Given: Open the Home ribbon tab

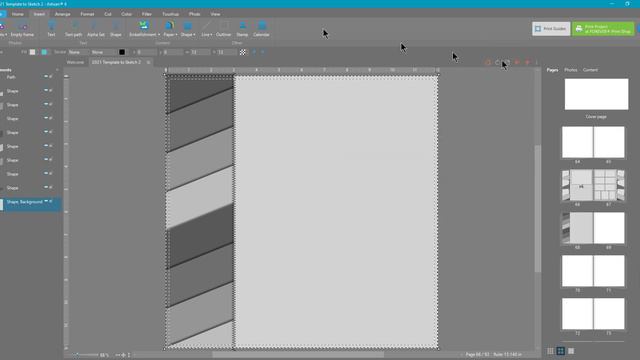Looking at the screenshot, I should tap(18, 14).
